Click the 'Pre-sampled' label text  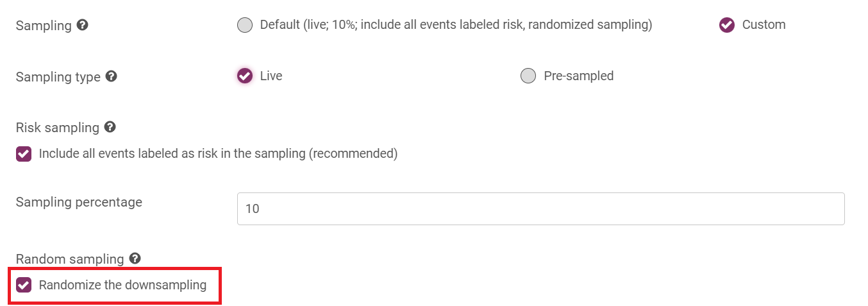[x=579, y=76]
